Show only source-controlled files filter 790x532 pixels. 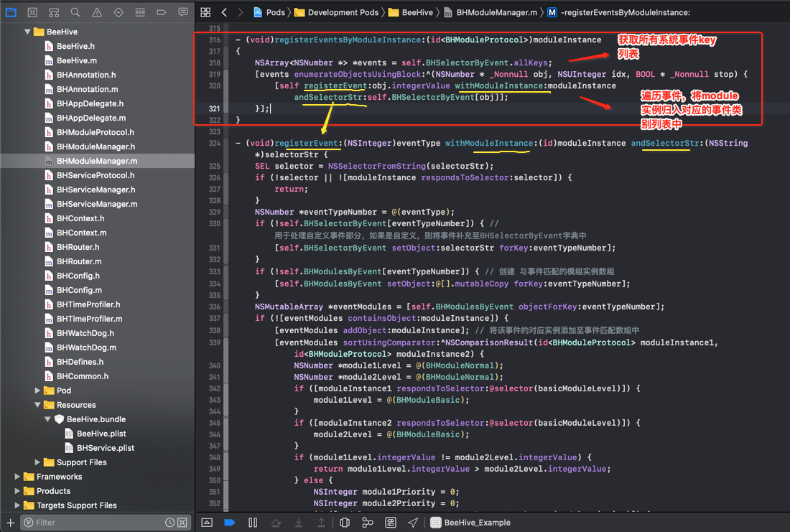coord(182,523)
